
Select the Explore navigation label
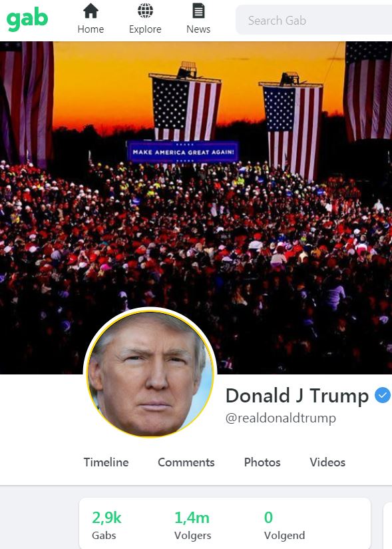[145, 29]
